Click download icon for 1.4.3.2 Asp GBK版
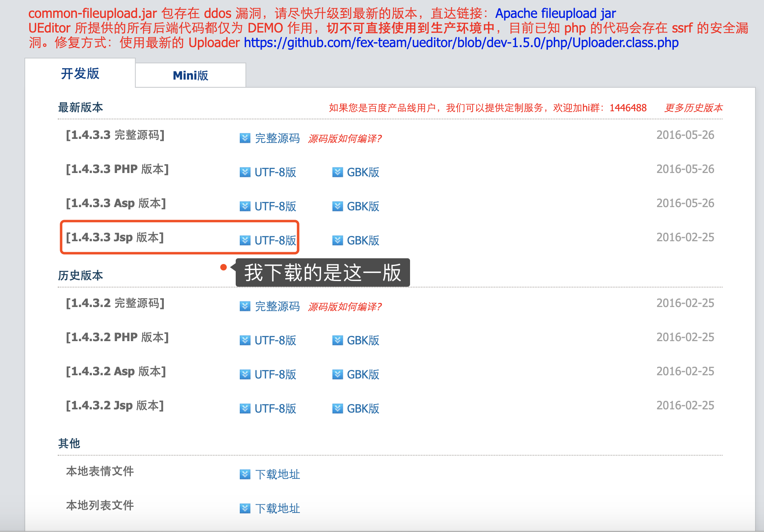 coord(338,374)
